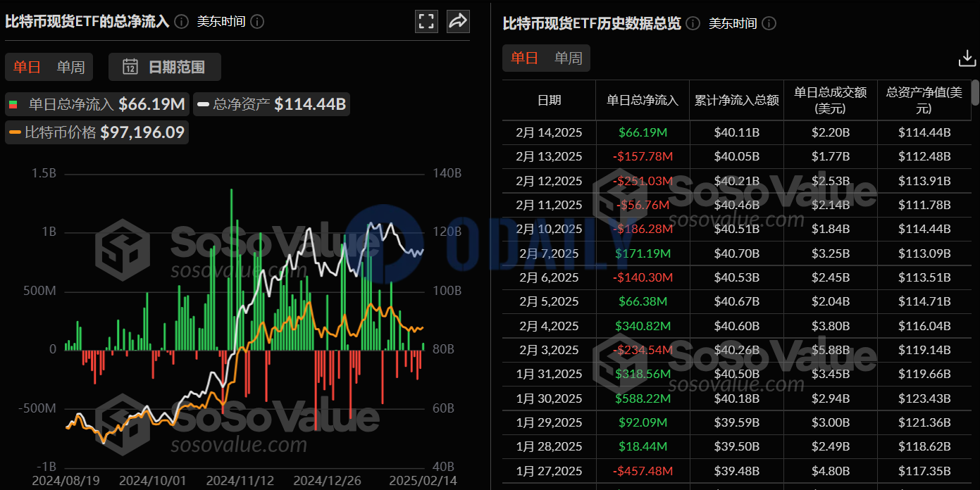
Task: Click the -$157.78M outflow value
Action: [x=643, y=156]
